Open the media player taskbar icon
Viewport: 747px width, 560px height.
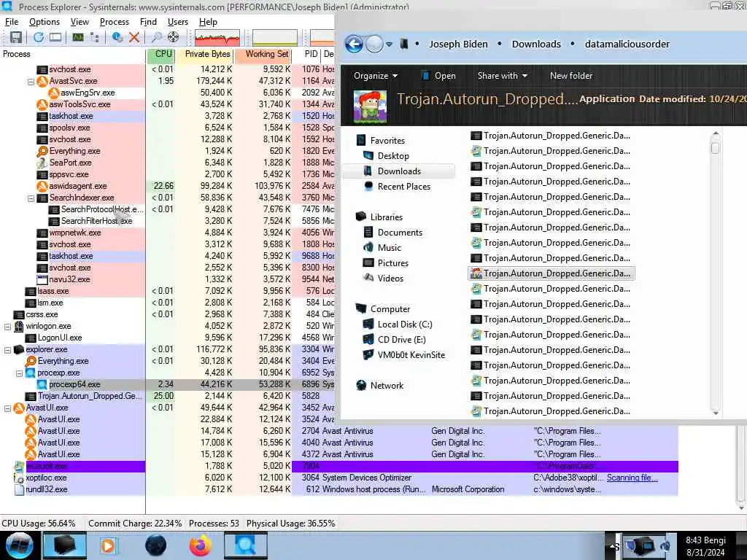coord(108,545)
